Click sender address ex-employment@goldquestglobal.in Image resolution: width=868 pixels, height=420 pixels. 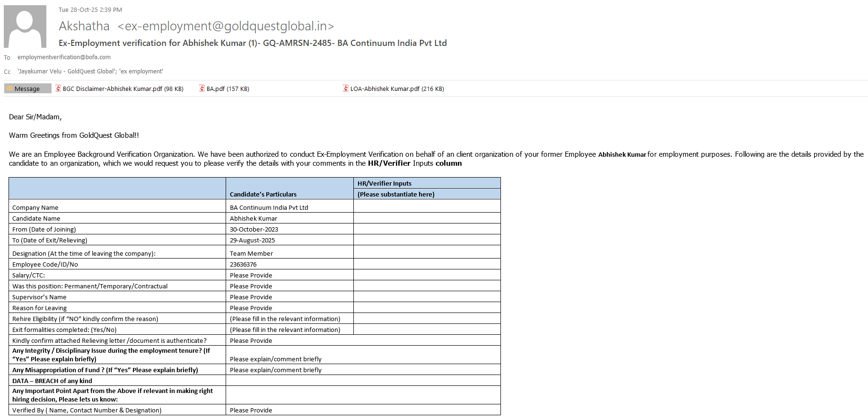pos(226,26)
